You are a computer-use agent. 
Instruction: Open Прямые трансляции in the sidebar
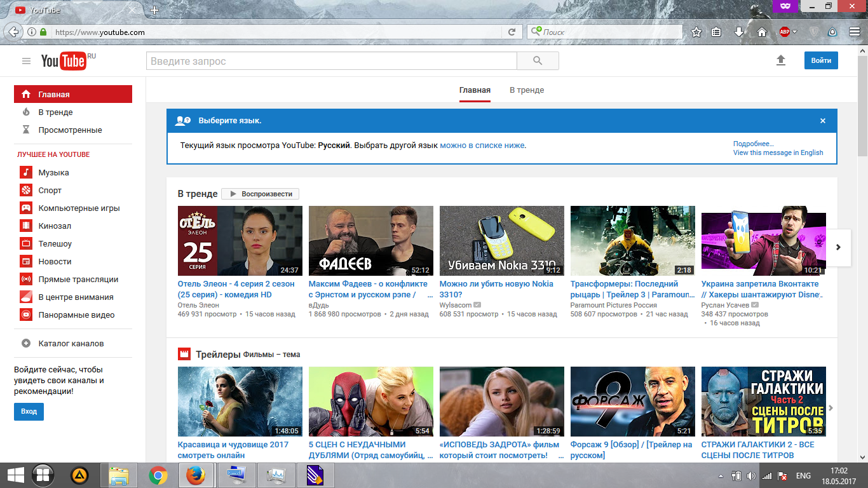78,280
